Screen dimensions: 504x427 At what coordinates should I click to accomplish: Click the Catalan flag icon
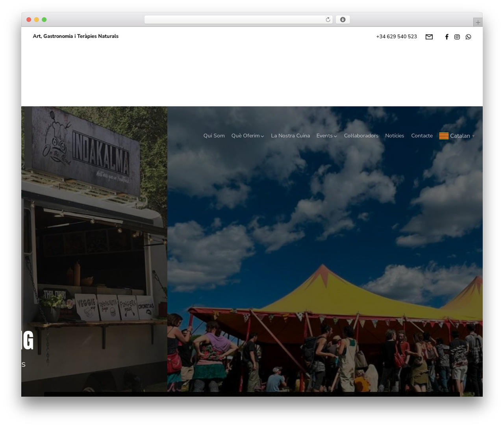pyautogui.click(x=444, y=136)
